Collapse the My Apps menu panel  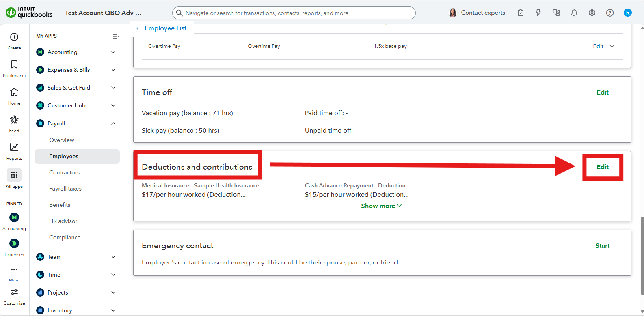[116, 37]
